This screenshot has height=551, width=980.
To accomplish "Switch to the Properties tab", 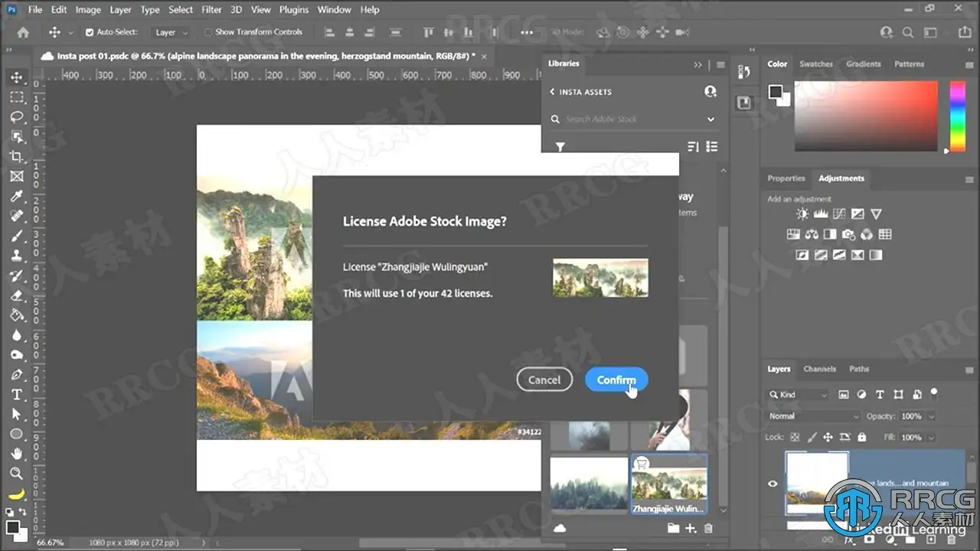I will (x=786, y=178).
